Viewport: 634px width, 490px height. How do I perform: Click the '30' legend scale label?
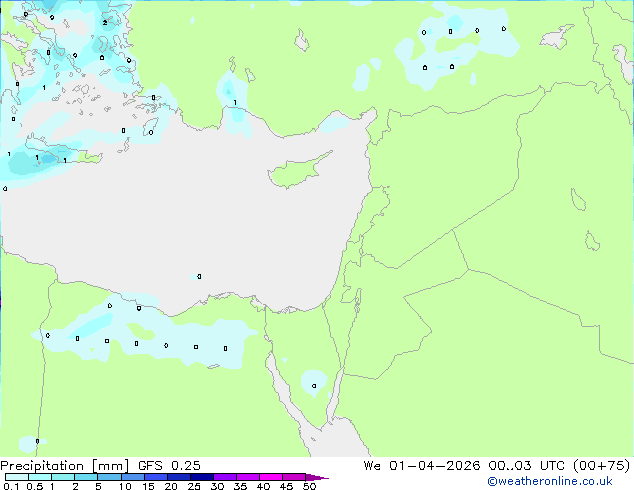tap(218, 486)
